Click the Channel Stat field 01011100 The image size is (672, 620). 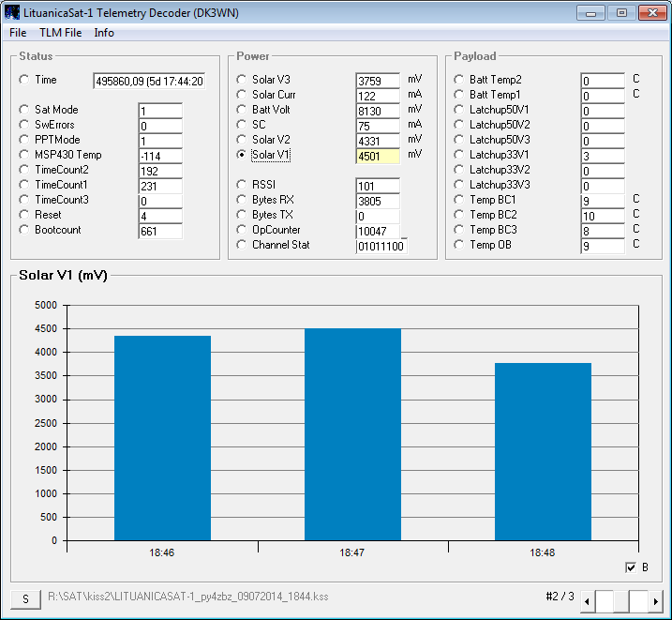tap(381, 246)
